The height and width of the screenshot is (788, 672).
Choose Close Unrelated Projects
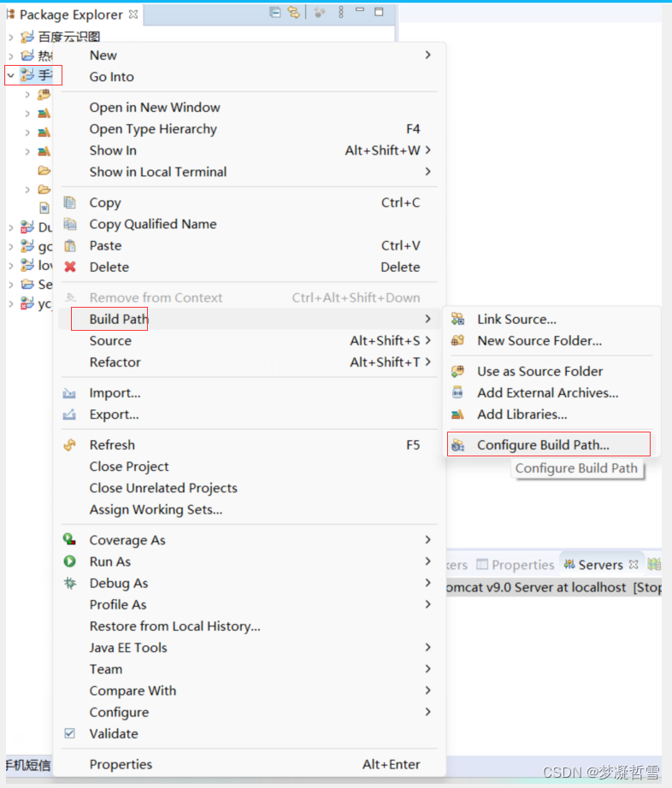tap(250, 488)
